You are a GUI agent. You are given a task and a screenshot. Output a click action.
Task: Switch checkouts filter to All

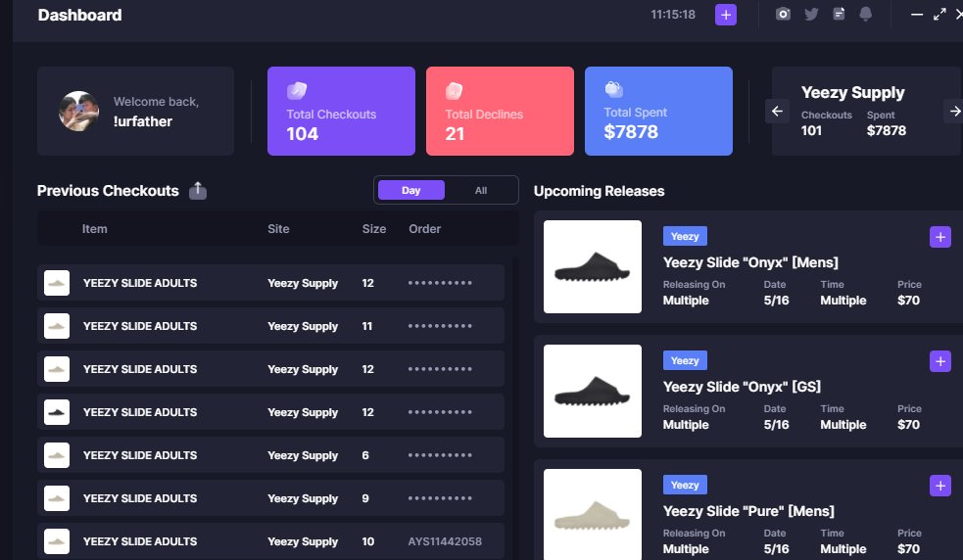pyautogui.click(x=481, y=190)
